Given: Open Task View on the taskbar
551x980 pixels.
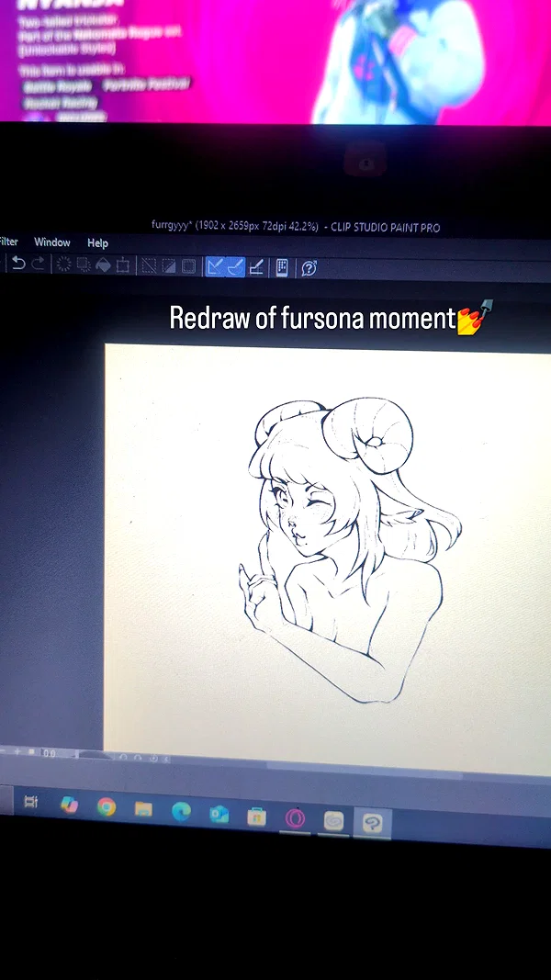Looking at the screenshot, I should coord(30,802).
